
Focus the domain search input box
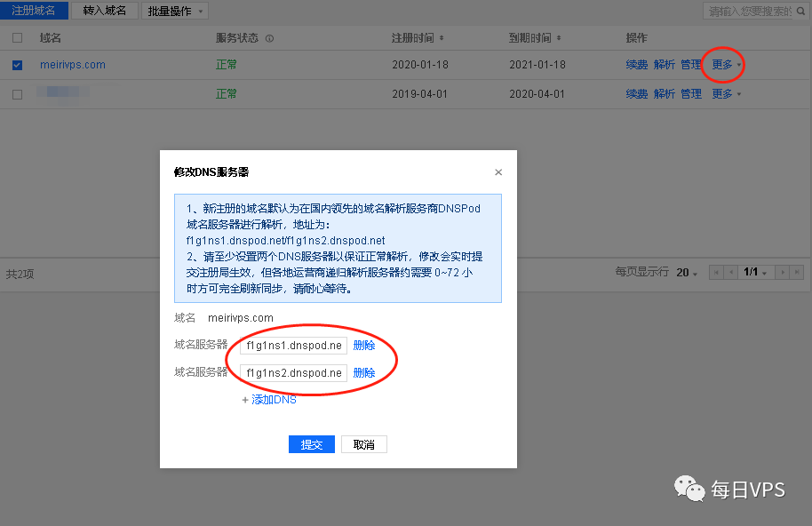[x=749, y=11]
